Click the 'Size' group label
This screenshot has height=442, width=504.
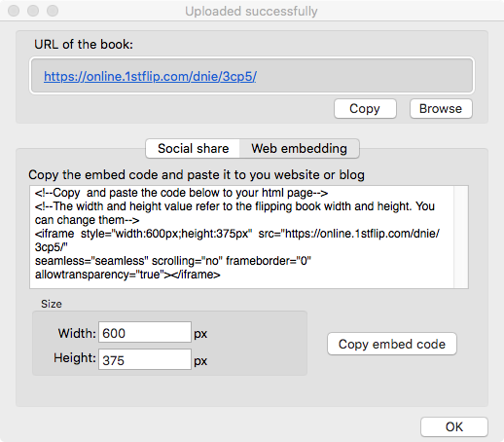pyautogui.click(x=52, y=304)
